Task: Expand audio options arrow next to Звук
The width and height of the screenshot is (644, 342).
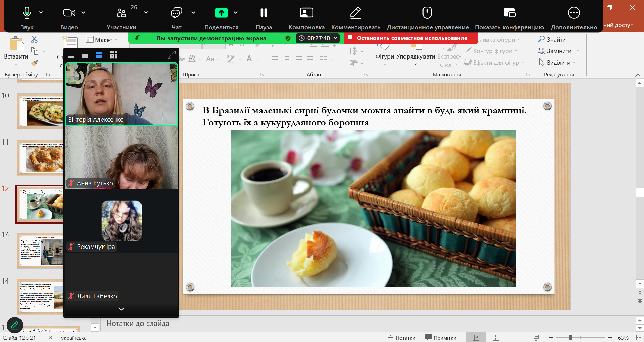Action: pos(41,13)
